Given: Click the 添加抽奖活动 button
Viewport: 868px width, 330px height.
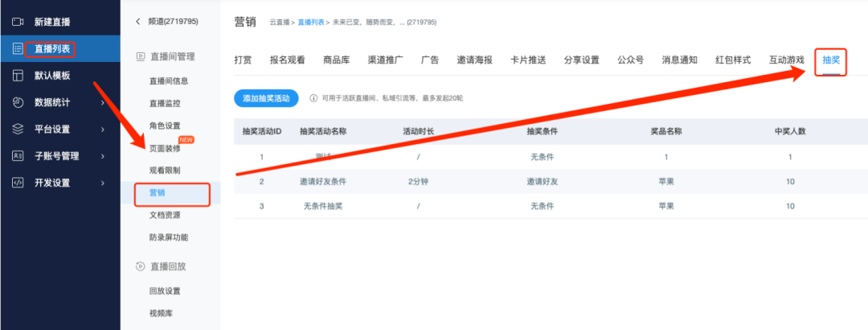Looking at the screenshot, I should click(x=266, y=97).
